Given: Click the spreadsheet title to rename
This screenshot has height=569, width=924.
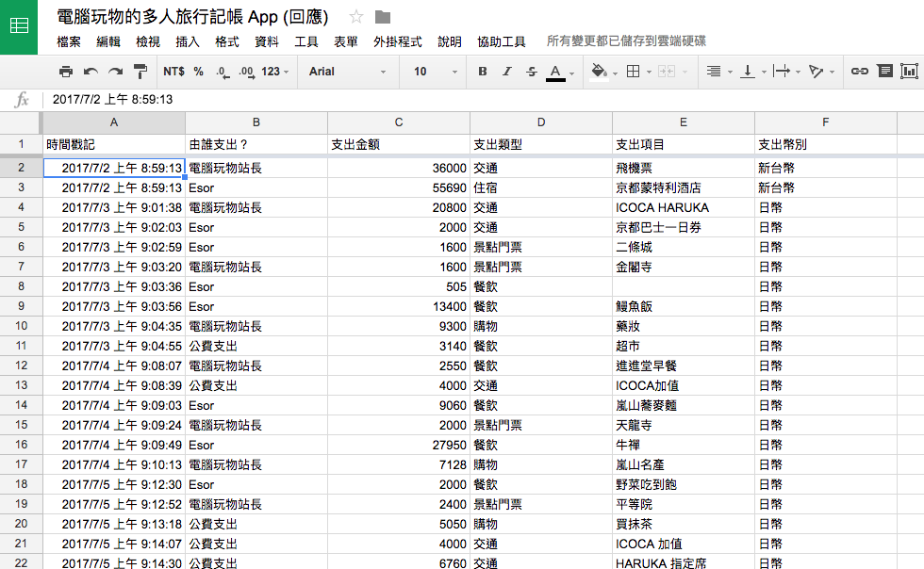Looking at the screenshot, I should pyautogui.click(x=192, y=17).
